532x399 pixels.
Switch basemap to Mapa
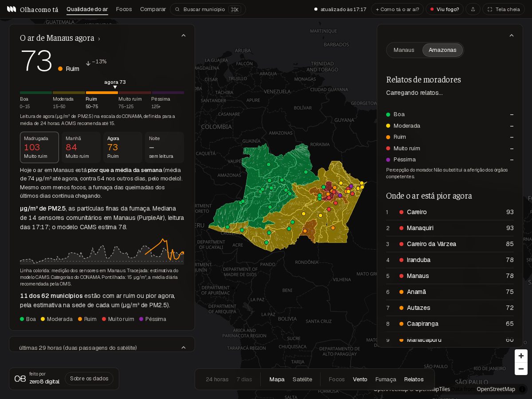[x=277, y=379]
